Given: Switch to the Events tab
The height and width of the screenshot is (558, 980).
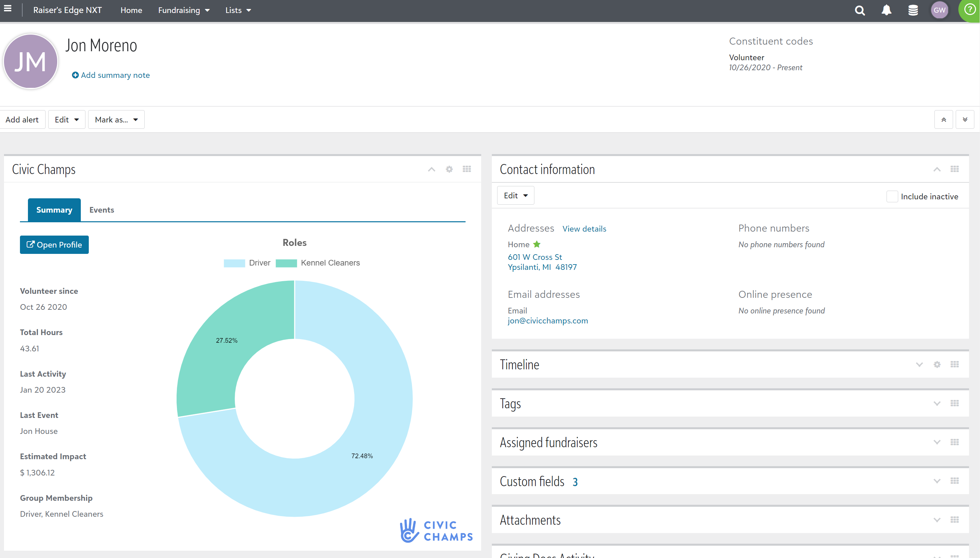Looking at the screenshot, I should tap(101, 210).
